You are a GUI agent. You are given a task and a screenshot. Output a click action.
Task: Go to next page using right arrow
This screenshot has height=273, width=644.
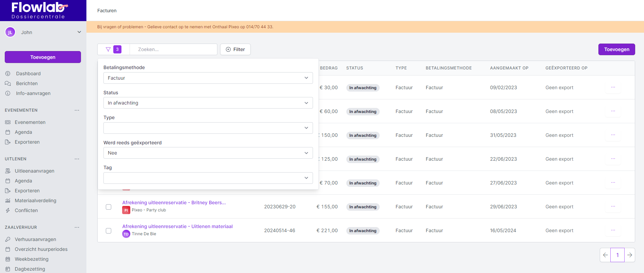click(x=630, y=255)
